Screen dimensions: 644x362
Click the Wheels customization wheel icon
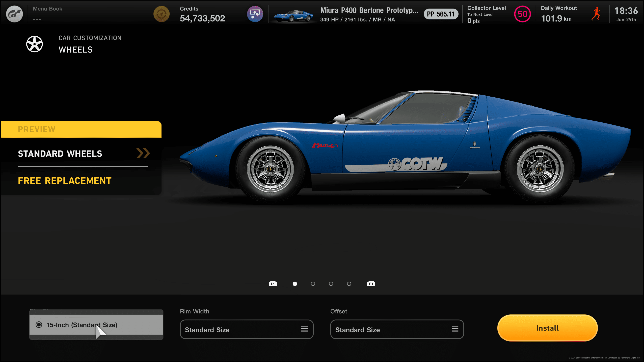pos(35,44)
